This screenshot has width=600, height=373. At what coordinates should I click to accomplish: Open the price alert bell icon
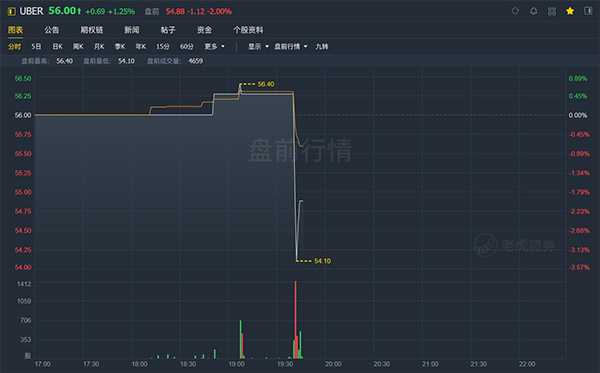tap(533, 11)
